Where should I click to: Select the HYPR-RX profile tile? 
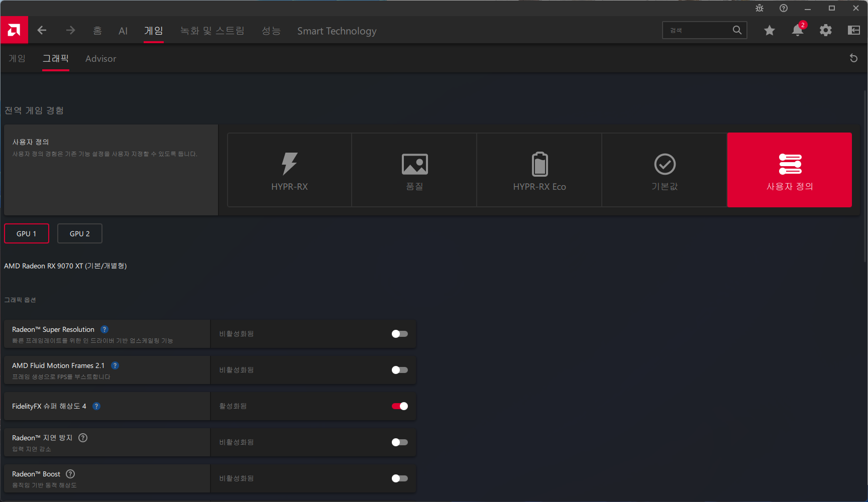(289, 170)
